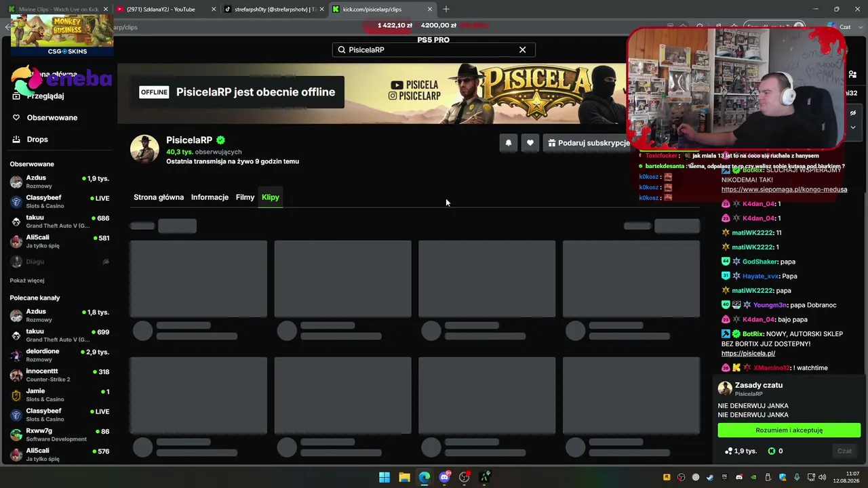The width and height of the screenshot is (868, 488).
Task: Click takuu avatar in Polecane kanały
Action: pos(16,335)
